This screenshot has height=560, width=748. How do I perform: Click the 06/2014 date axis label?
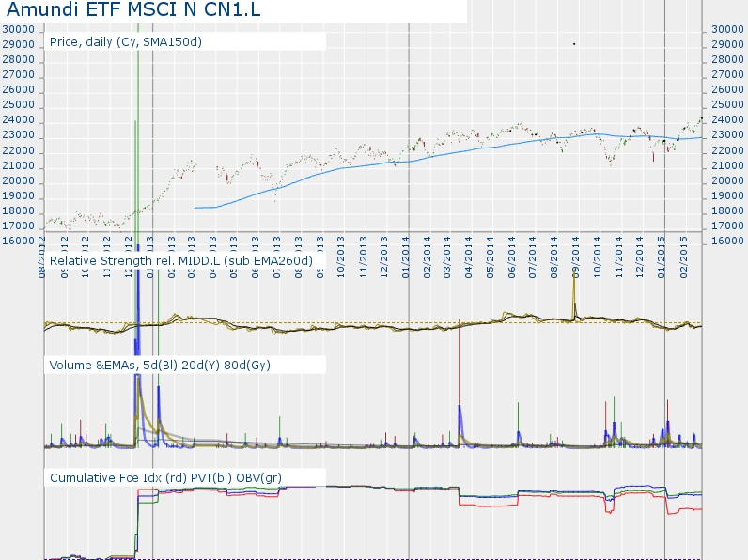[x=512, y=257]
